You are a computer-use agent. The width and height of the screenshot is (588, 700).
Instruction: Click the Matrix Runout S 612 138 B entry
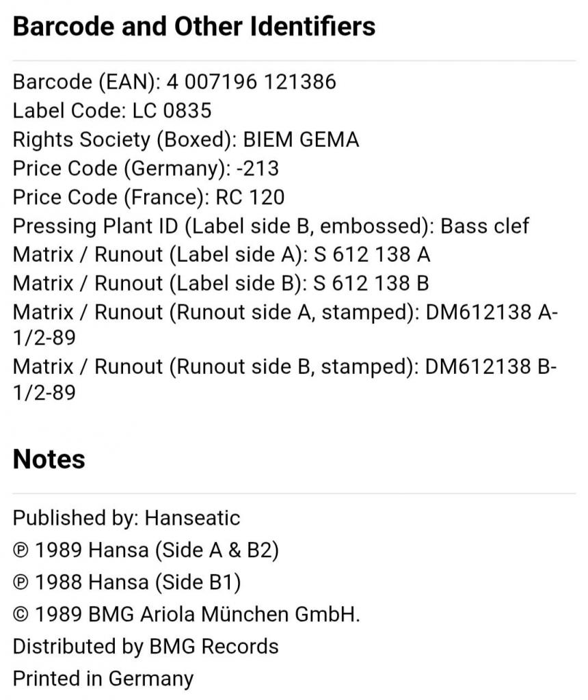[221, 284]
